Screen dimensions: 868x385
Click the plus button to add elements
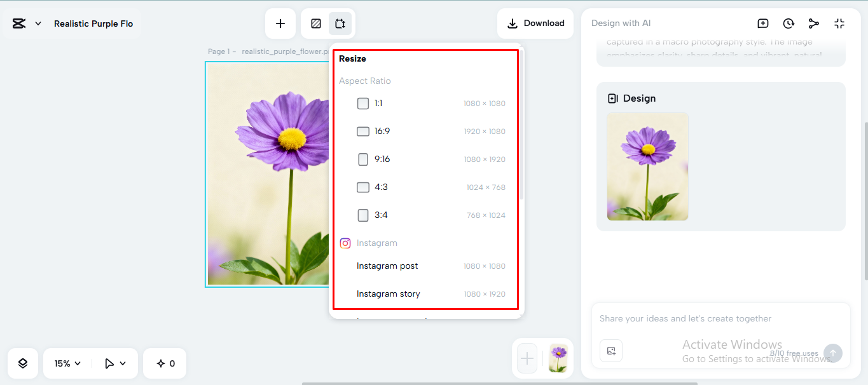280,23
